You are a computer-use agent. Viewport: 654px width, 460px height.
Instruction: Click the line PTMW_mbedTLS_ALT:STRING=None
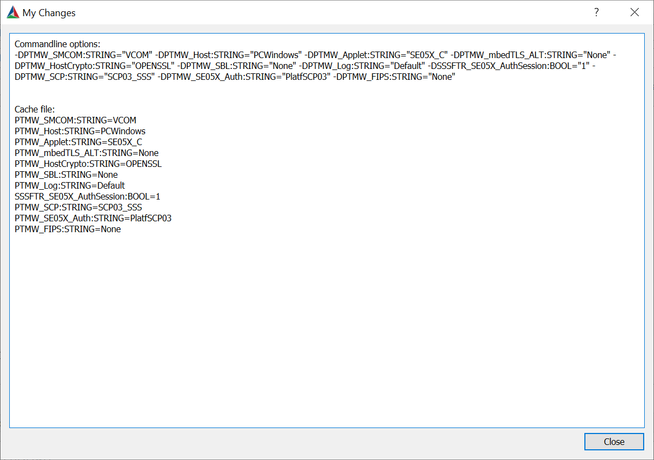tap(86, 153)
